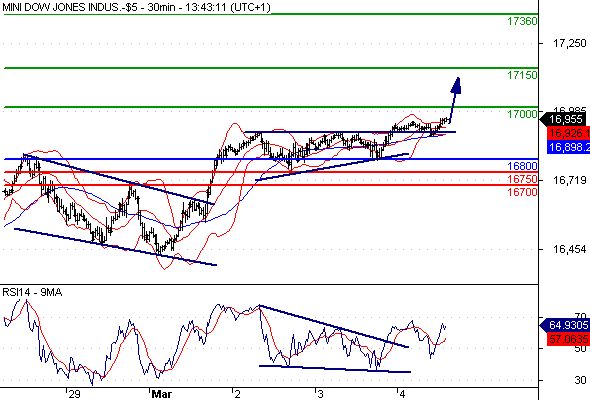Click the red 57.0635 RSI average tag

[x=568, y=339]
